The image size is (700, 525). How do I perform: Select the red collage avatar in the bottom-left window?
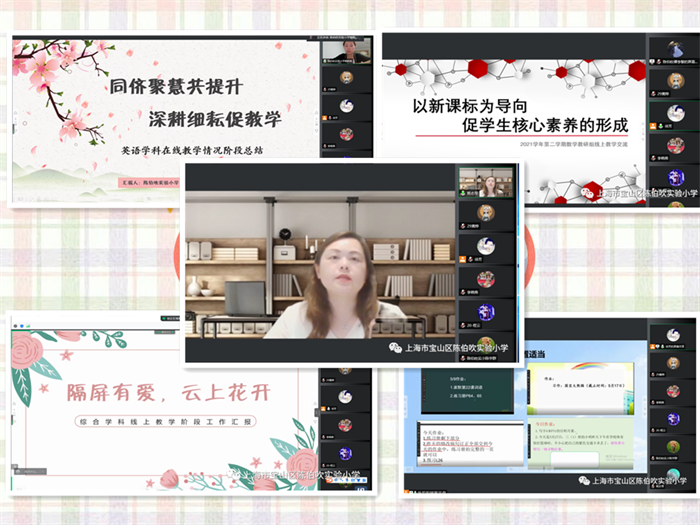[345, 425]
